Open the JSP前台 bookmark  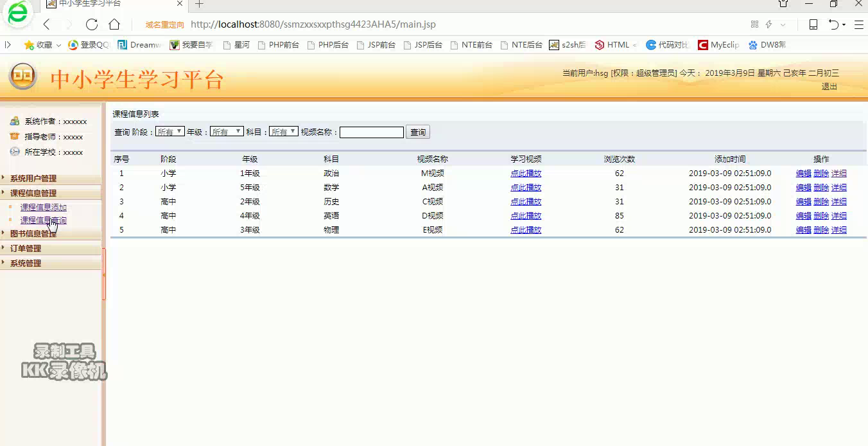tap(376, 45)
